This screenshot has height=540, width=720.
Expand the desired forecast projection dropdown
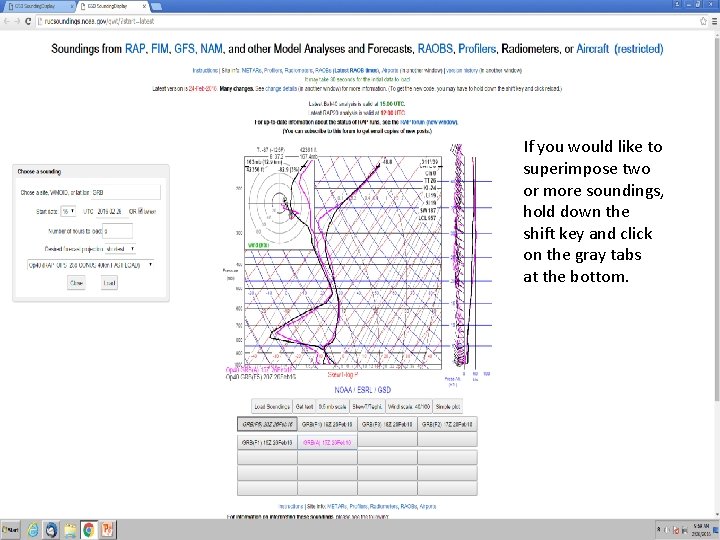click(120, 249)
